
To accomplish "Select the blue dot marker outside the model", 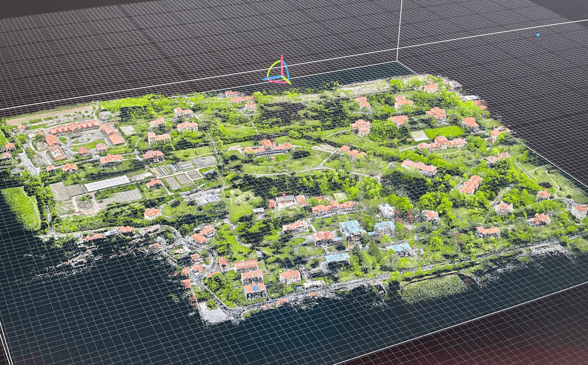I will tap(537, 34).
